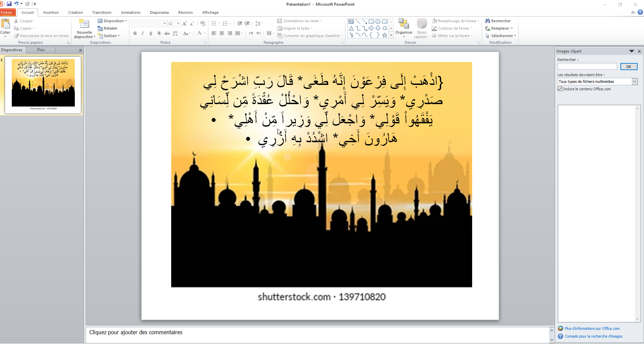
Task: Expand the bullet list options arrow
Action: point(219,24)
